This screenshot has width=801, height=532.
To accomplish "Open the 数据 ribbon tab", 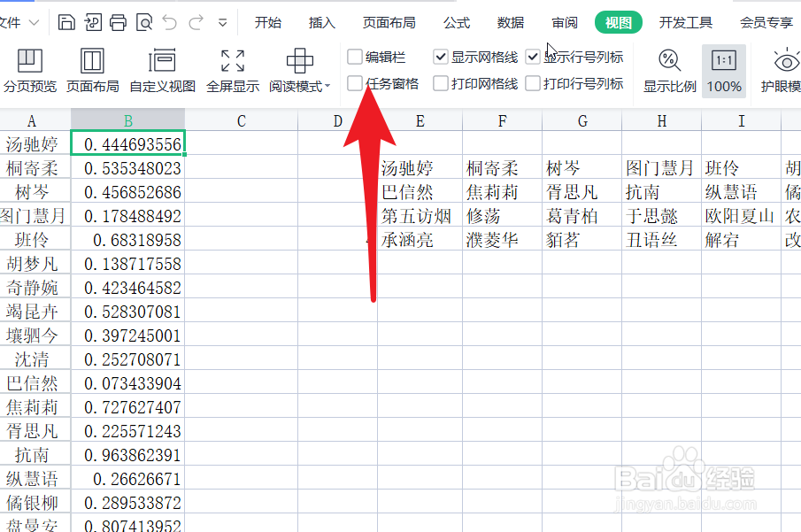I will pyautogui.click(x=511, y=22).
